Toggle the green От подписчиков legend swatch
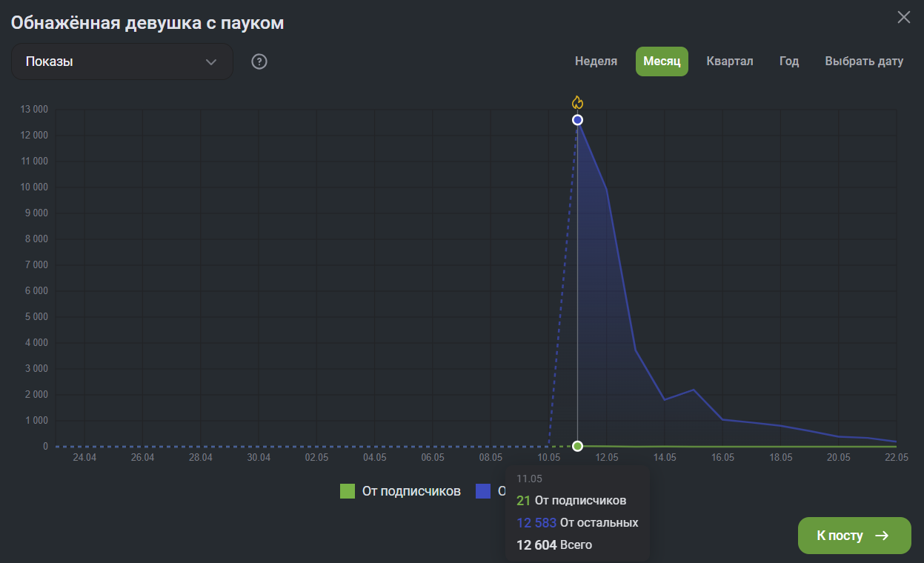The image size is (924, 563). click(x=348, y=491)
